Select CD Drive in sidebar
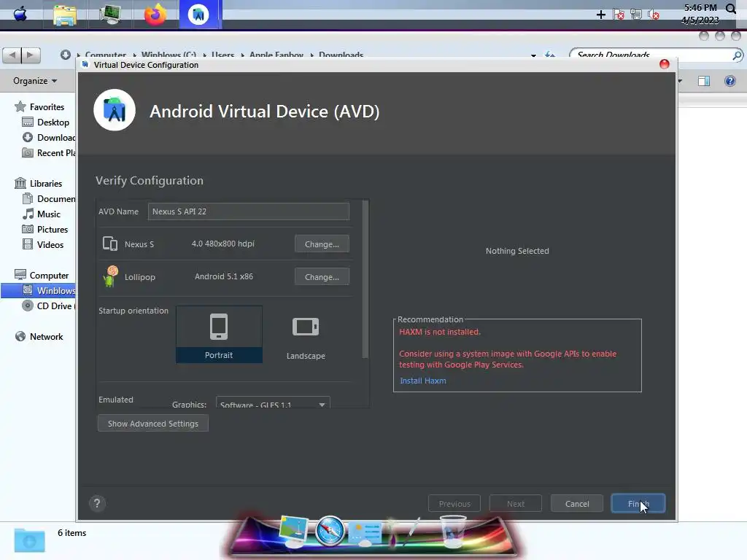Screen dimensions: 747x560 point(56,306)
